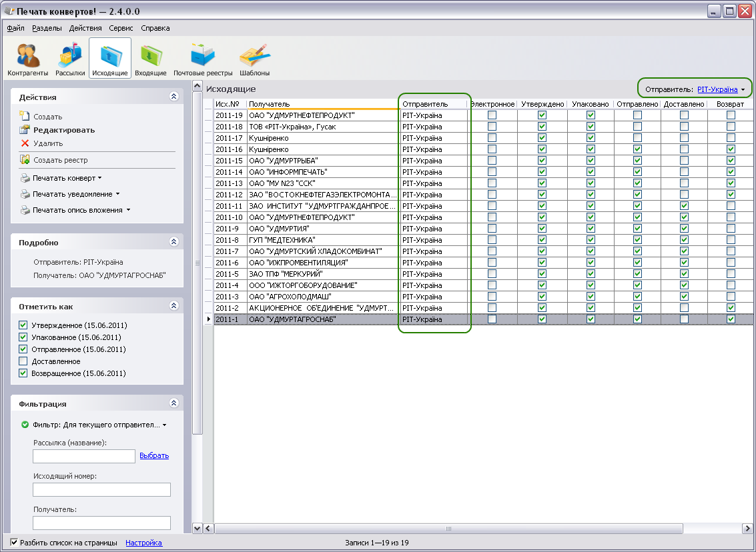Open sender РІТ-Україна dropdown at top right
This screenshot has height=552, width=756.
[x=721, y=89]
